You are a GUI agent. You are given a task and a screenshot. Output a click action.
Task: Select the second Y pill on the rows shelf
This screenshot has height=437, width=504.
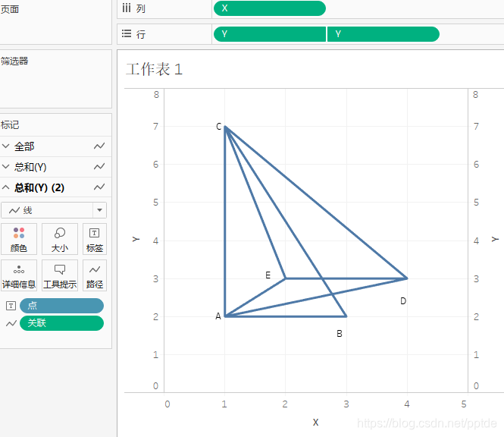tap(383, 34)
